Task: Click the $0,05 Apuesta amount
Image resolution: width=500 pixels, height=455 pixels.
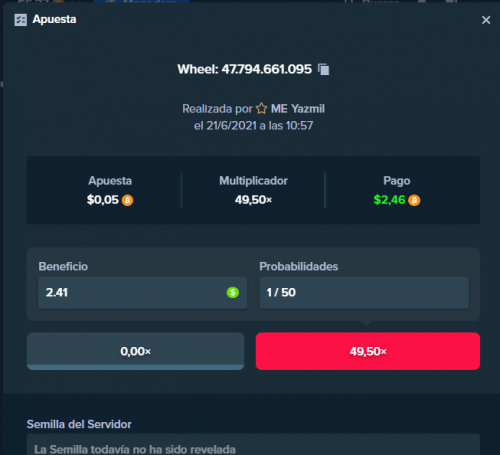Action: 103,200
